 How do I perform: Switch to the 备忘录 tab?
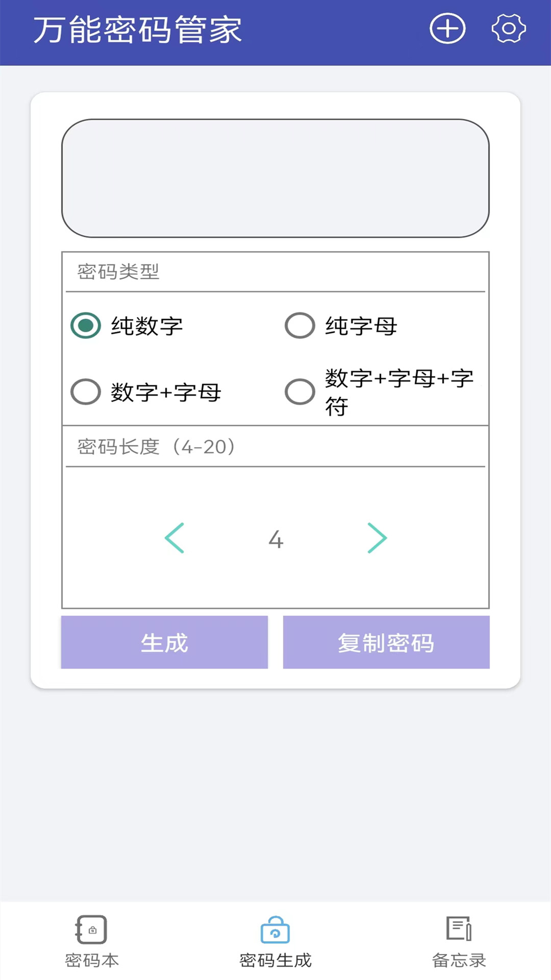click(x=459, y=961)
